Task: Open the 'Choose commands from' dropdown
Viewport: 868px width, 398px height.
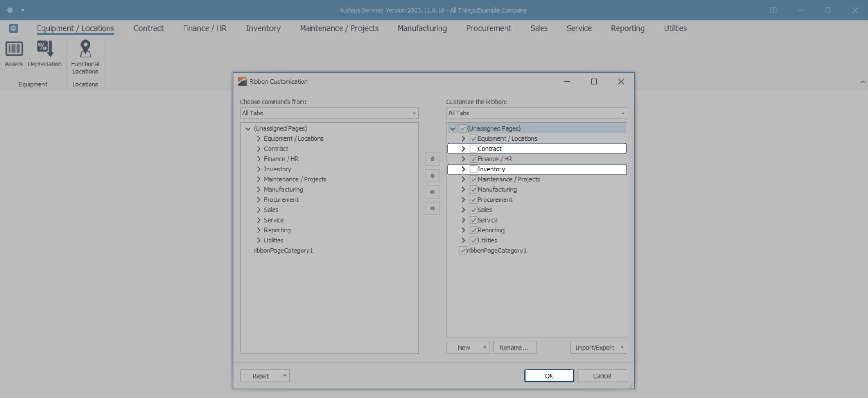Action: tap(329, 113)
